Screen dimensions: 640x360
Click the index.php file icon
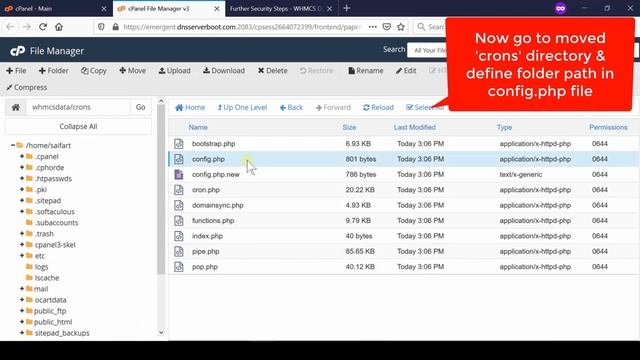[179, 236]
